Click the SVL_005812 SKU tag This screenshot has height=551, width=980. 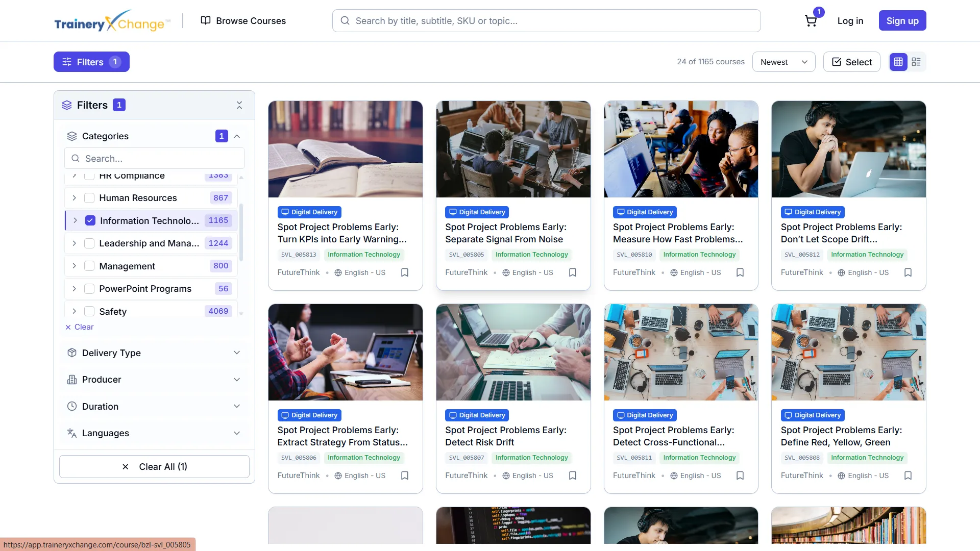pyautogui.click(x=802, y=255)
